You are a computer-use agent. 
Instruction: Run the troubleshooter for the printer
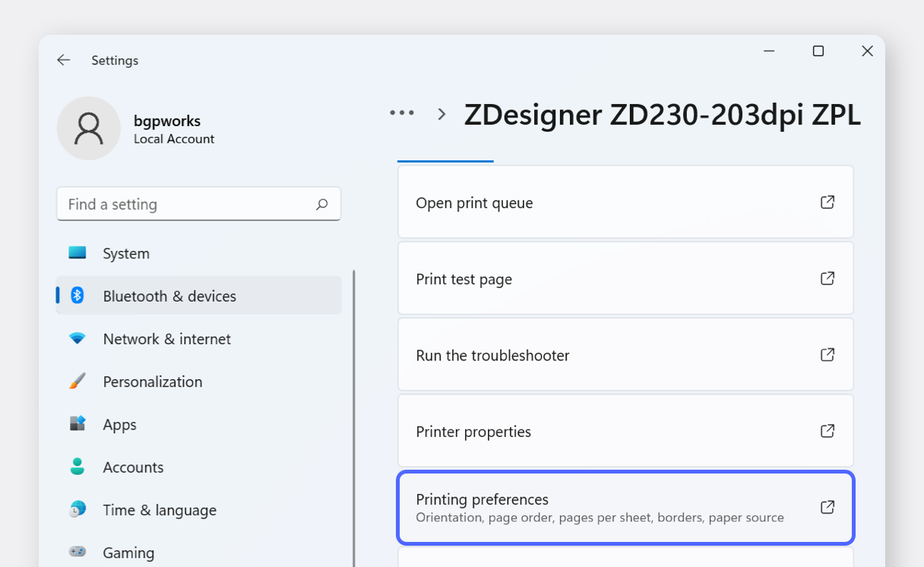coord(625,355)
